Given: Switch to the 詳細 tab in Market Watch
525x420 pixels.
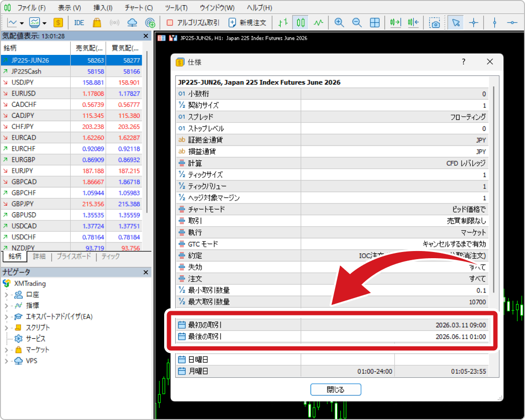Looking at the screenshot, I should click(39, 256).
